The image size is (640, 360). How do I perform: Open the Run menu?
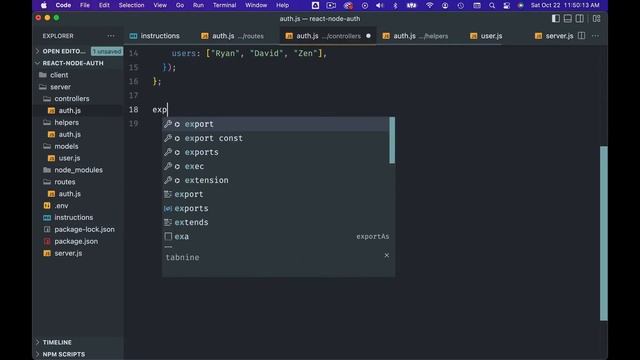point(198,5)
